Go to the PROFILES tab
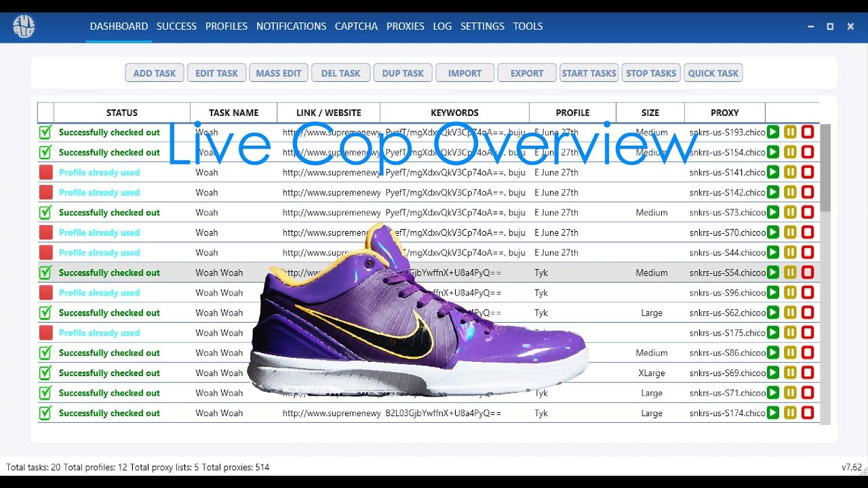 coord(226,26)
